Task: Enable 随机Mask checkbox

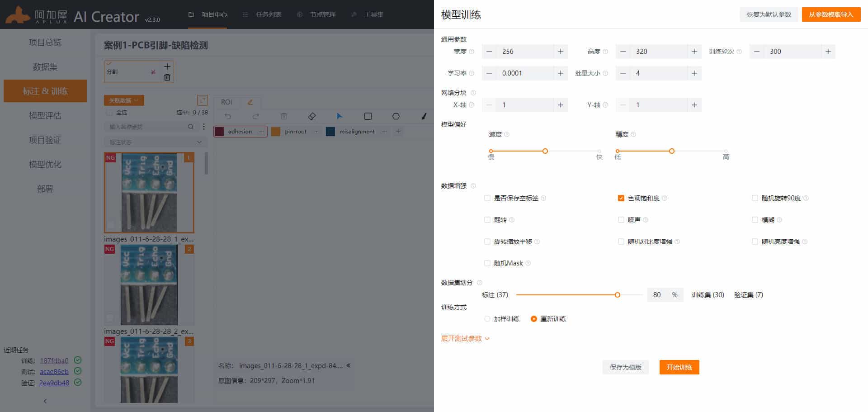Action: (x=487, y=263)
